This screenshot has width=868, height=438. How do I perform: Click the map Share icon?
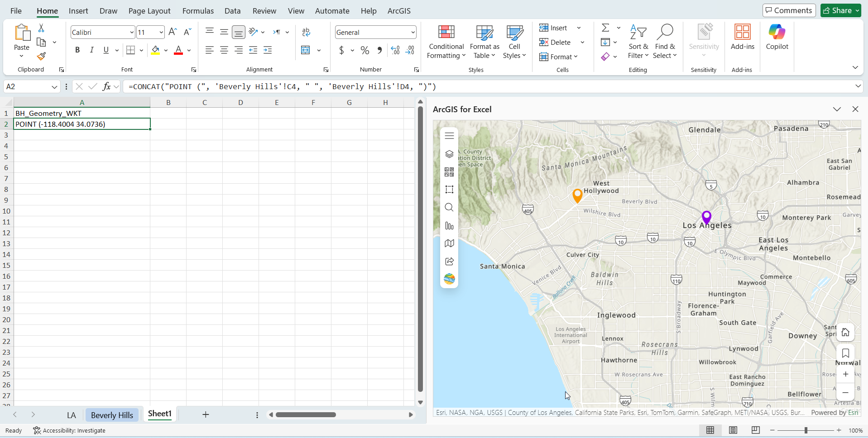(x=449, y=261)
